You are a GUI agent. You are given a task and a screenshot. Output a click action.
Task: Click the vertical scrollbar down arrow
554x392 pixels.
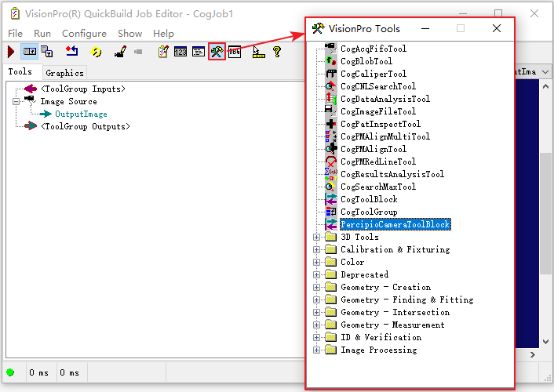545,342
